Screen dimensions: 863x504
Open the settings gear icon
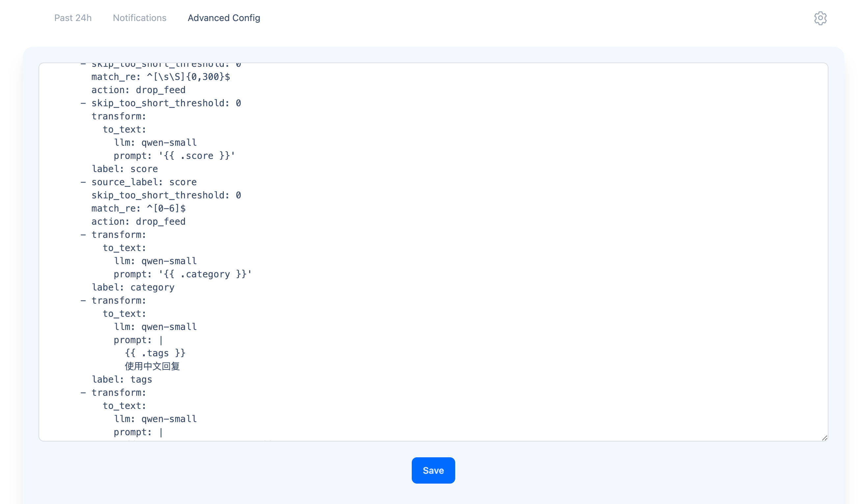(820, 17)
